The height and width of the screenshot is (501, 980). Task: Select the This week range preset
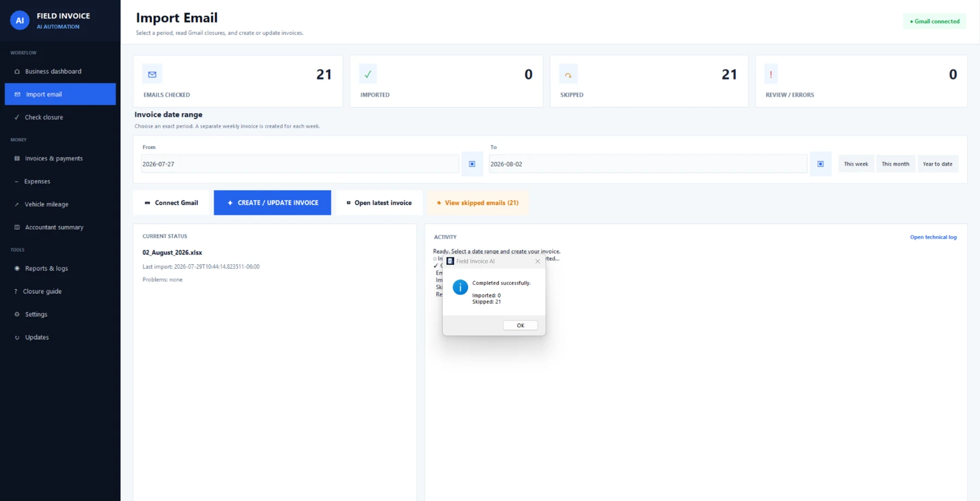tap(856, 164)
